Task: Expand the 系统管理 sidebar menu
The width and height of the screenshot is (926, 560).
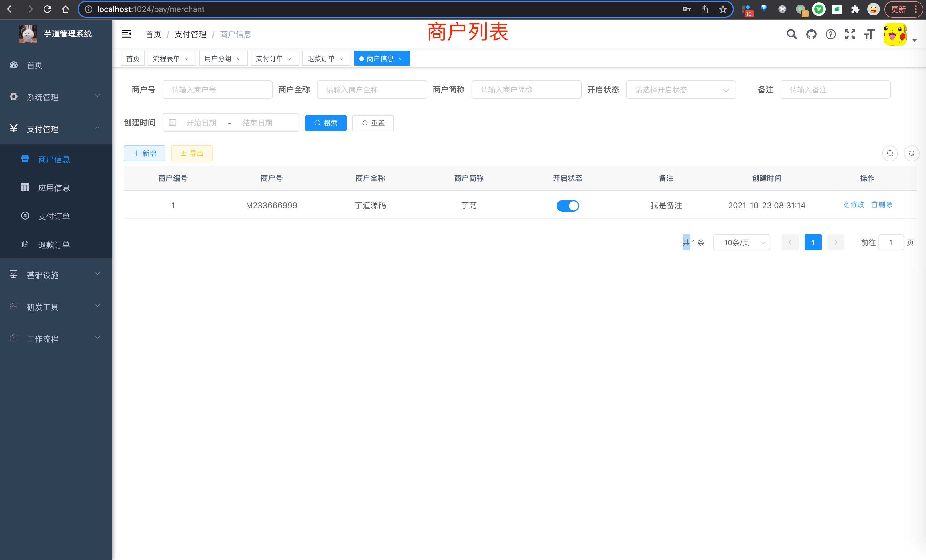Action: [42, 97]
